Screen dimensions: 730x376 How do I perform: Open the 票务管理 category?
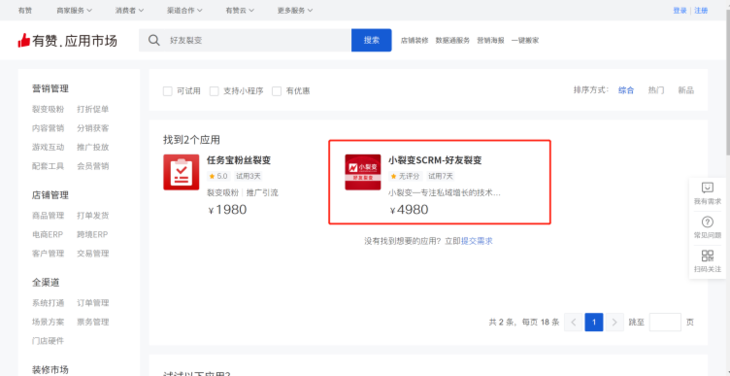[93, 322]
